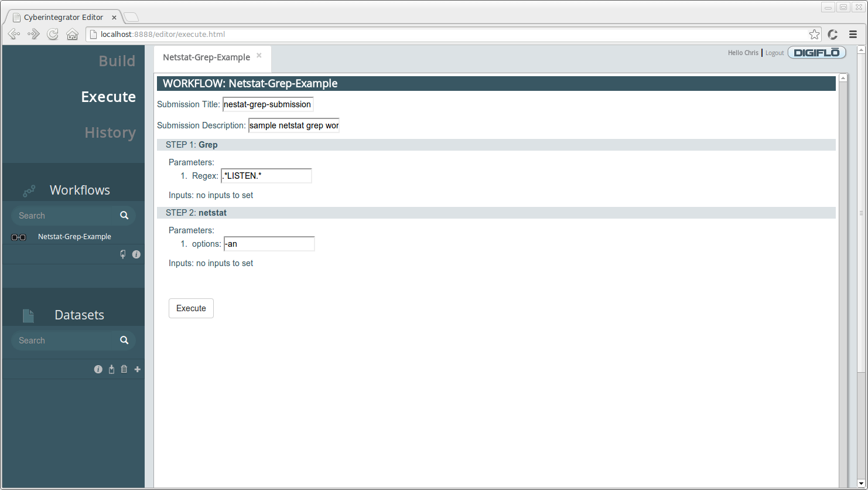
Task: Select the Netstat-Grep-Example tab
Action: tap(206, 57)
